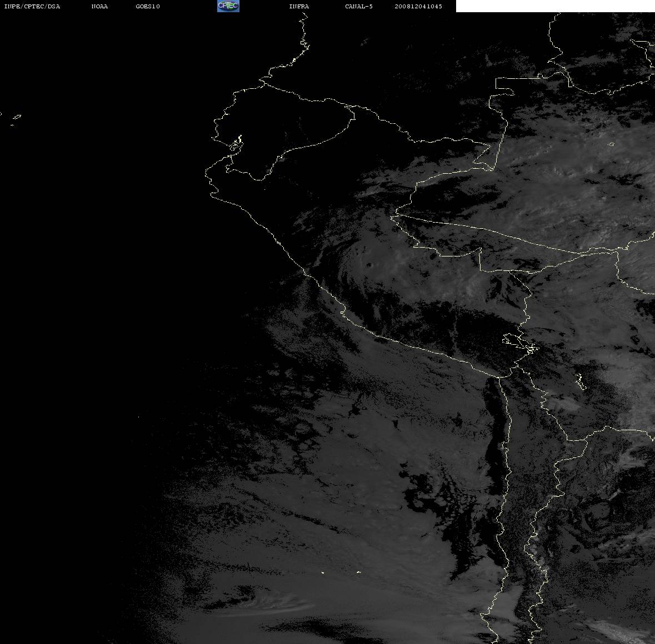Select the right small bright Pacific island dot
This screenshot has width=655, height=644.
pyautogui.click(x=359, y=572)
